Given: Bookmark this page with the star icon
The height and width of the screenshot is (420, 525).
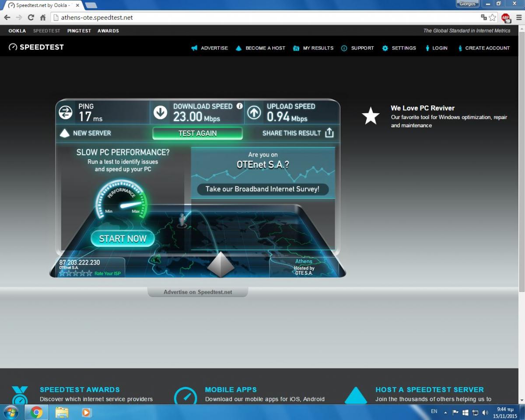Looking at the screenshot, I should tap(493, 17).
